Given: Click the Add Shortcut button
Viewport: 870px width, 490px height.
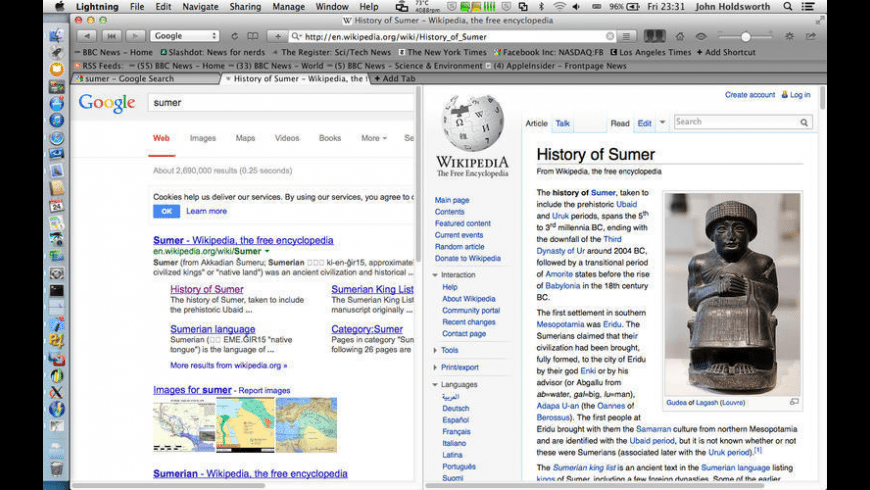Looking at the screenshot, I should (726, 52).
